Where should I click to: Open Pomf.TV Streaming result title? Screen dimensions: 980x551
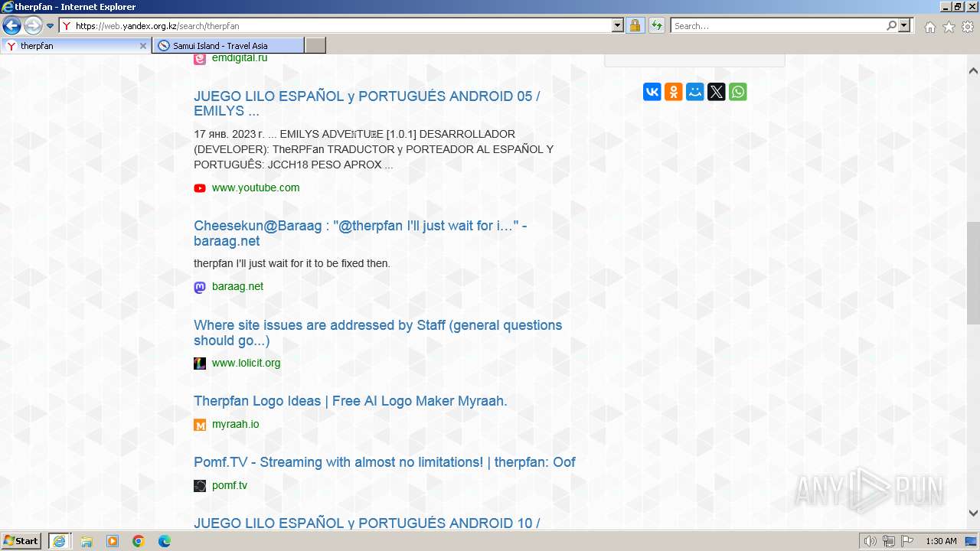384,462
